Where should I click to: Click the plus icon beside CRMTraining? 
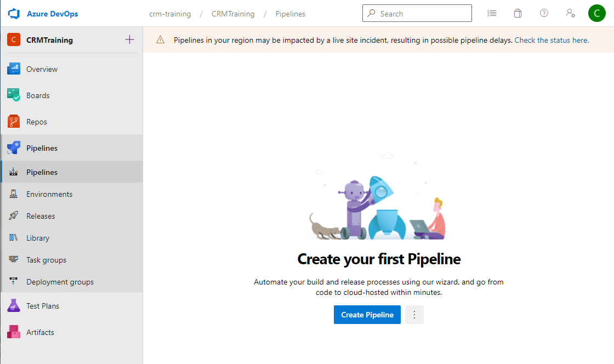129,39
